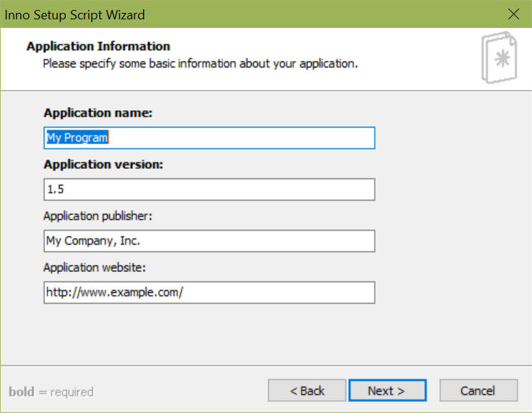Focus the Application name text box
This screenshot has width=532, height=413.
click(210, 138)
